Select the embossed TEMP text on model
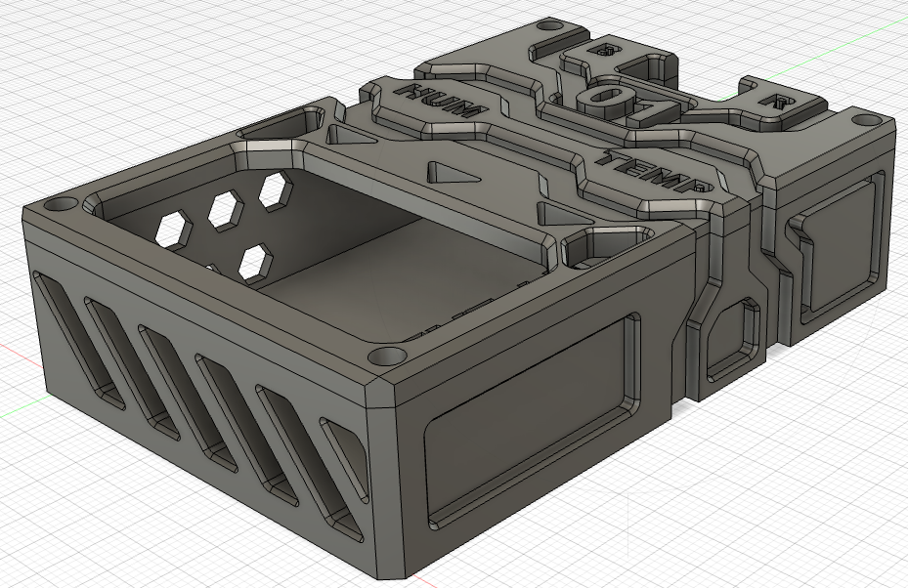The height and width of the screenshot is (588, 908). [656, 171]
